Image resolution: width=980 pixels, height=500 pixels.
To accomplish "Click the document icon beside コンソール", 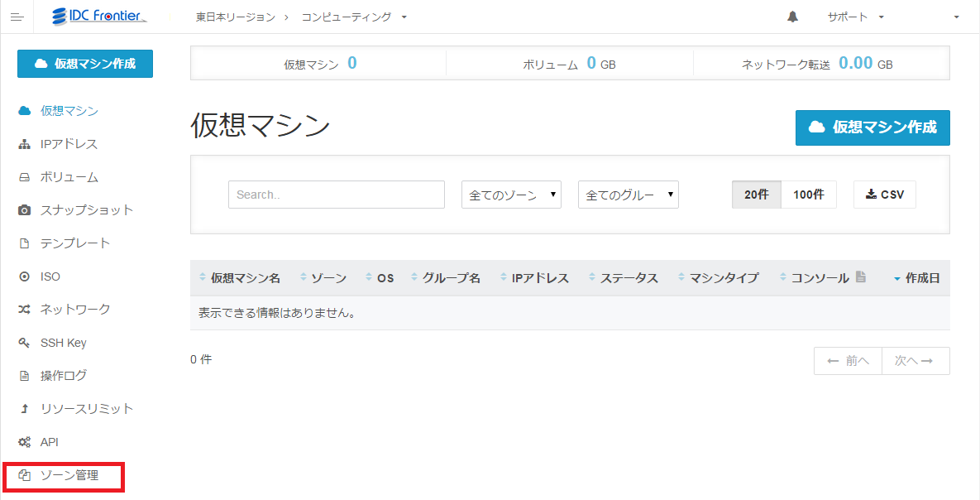I will 861,277.
